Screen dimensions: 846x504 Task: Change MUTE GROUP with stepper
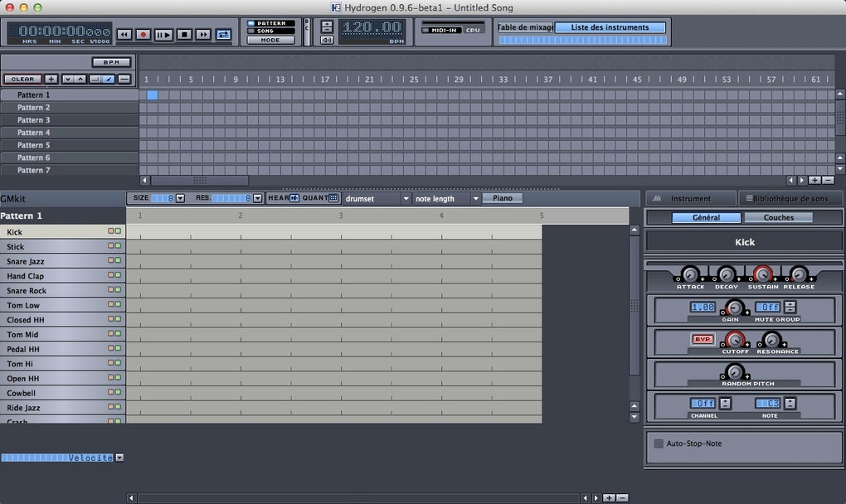790,308
